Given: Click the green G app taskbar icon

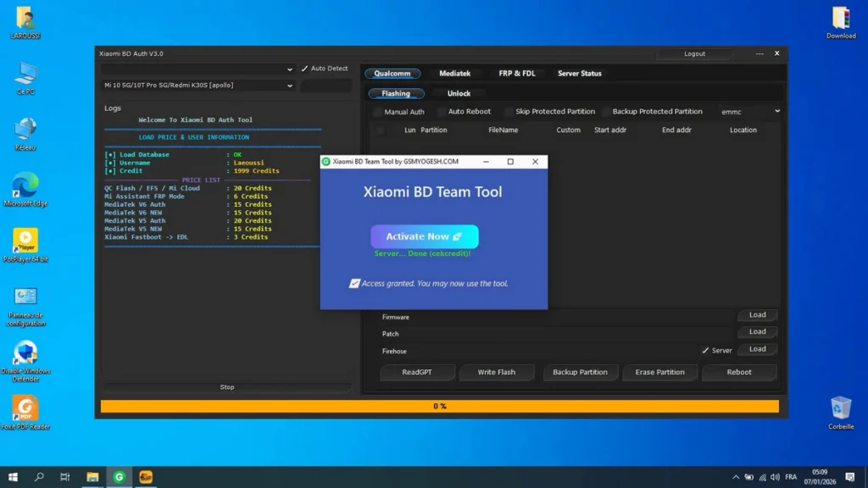Looking at the screenshot, I should point(119,477).
